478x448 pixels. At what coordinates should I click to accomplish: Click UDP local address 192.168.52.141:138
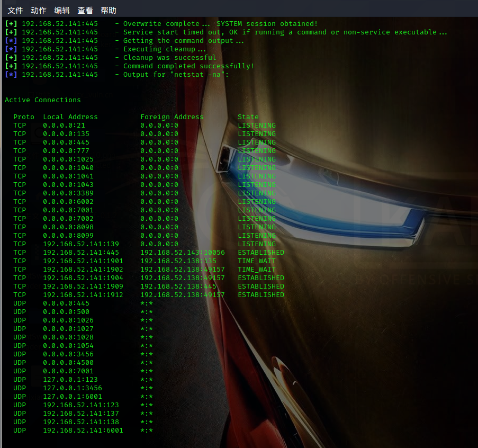(81, 422)
